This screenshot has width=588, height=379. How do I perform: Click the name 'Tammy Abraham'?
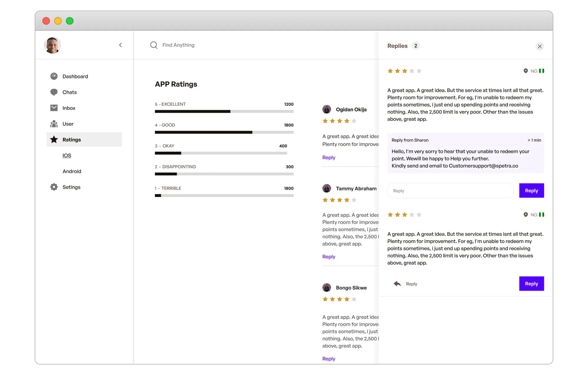(356, 188)
